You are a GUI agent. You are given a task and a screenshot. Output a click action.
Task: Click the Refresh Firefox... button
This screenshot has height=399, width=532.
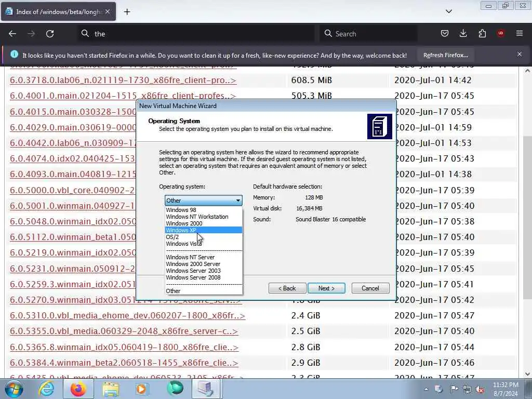pyautogui.click(x=445, y=55)
